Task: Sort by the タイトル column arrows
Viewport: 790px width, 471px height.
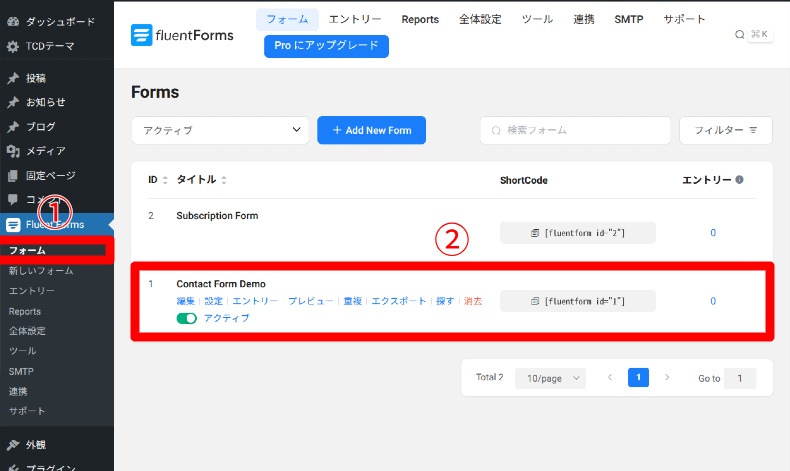Action: (224, 180)
